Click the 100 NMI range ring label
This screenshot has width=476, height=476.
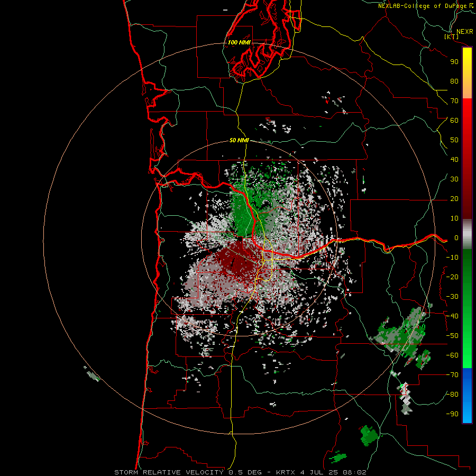(239, 42)
